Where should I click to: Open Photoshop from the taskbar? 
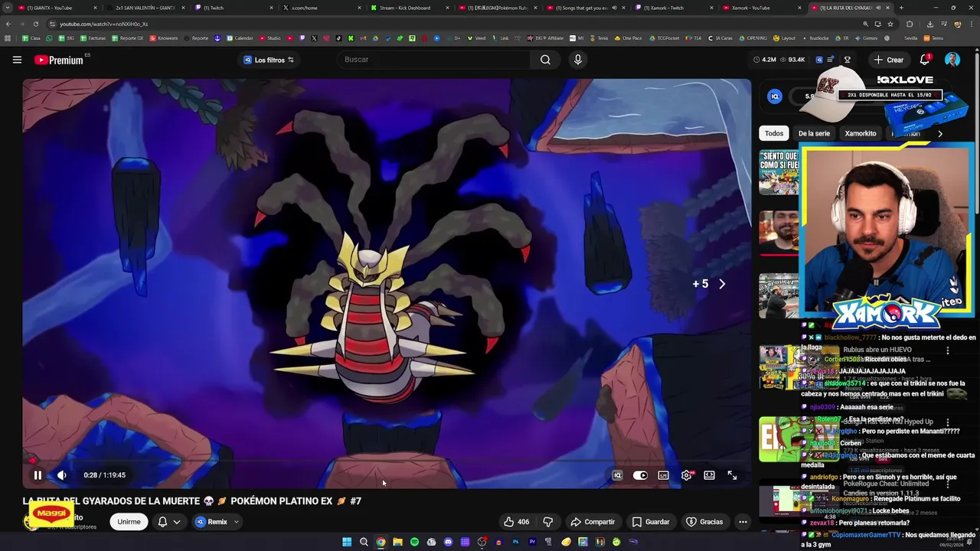515,542
